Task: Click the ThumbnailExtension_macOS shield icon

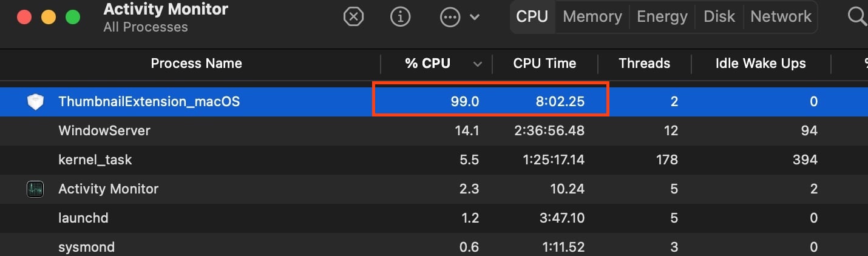Action: tap(36, 102)
